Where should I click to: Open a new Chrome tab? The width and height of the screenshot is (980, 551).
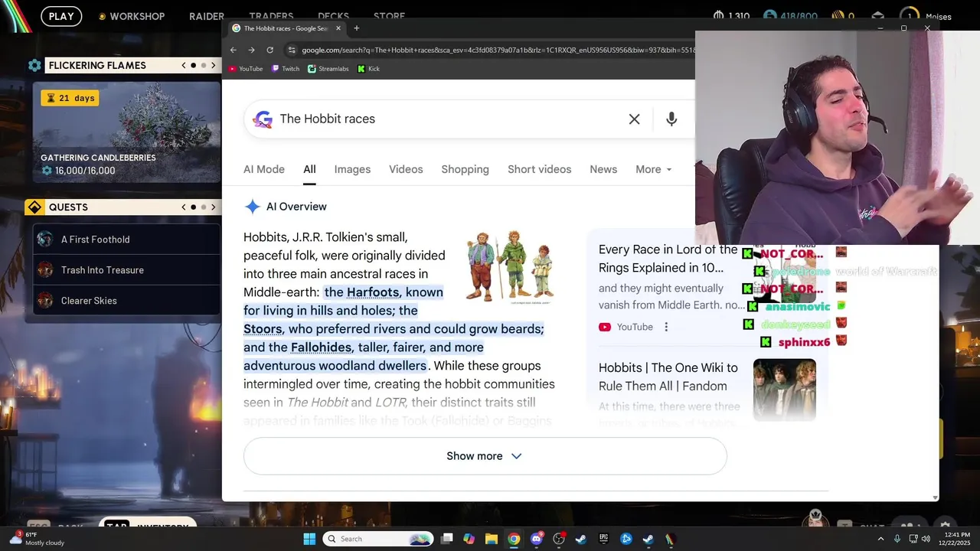[x=356, y=28]
